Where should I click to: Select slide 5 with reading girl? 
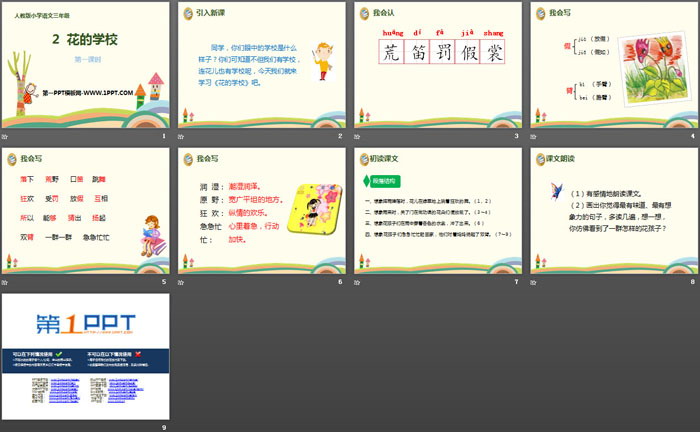[x=86, y=211]
